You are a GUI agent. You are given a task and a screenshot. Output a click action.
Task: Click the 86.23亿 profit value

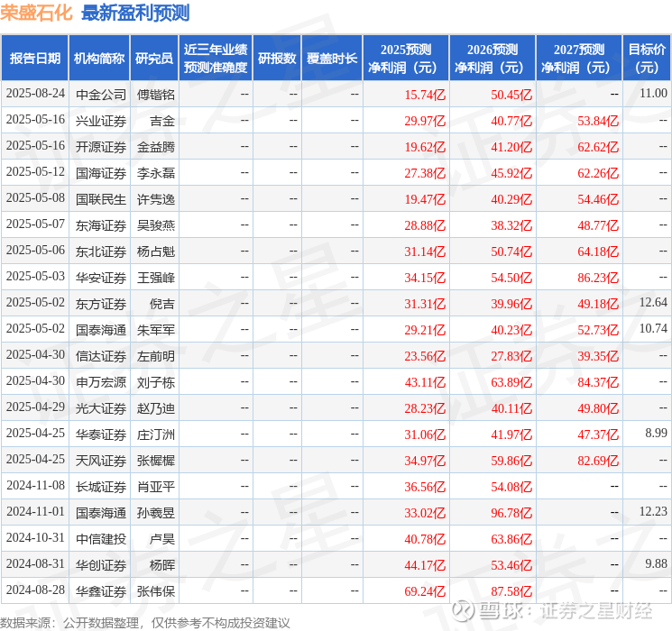(598, 278)
